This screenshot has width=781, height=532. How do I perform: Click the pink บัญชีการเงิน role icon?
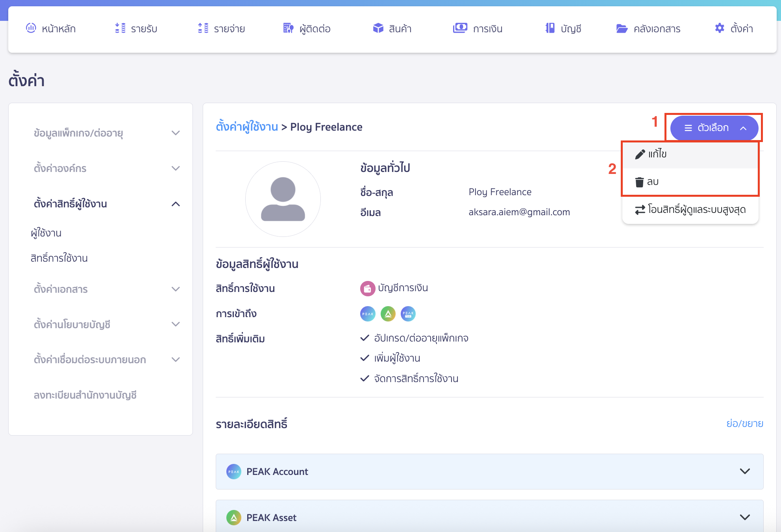pos(367,288)
